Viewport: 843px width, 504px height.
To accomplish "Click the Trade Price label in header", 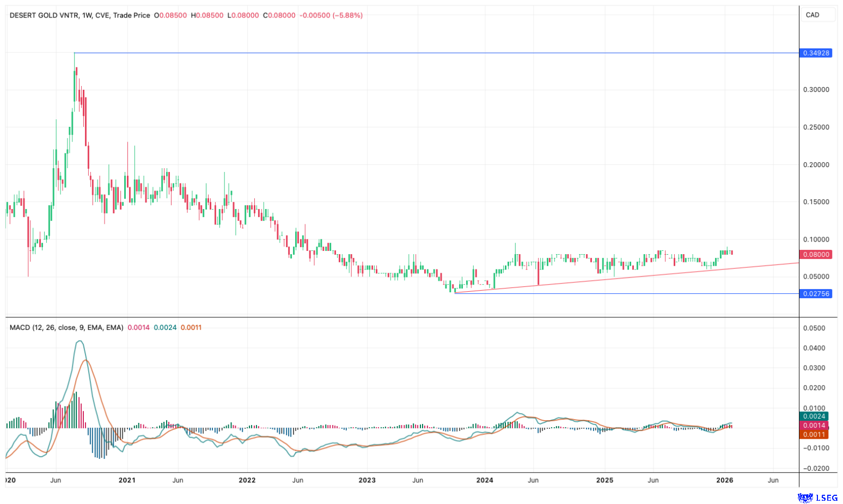I will pos(131,15).
